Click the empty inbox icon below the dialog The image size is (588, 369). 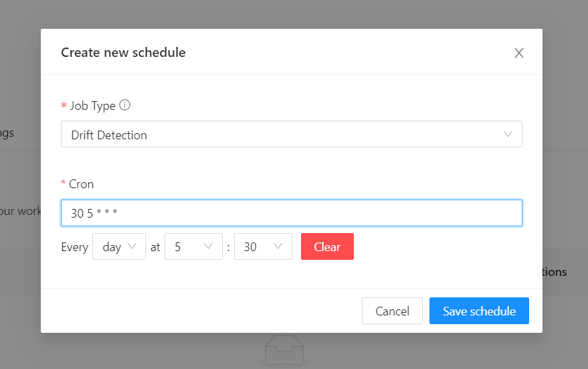tap(284, 352)
